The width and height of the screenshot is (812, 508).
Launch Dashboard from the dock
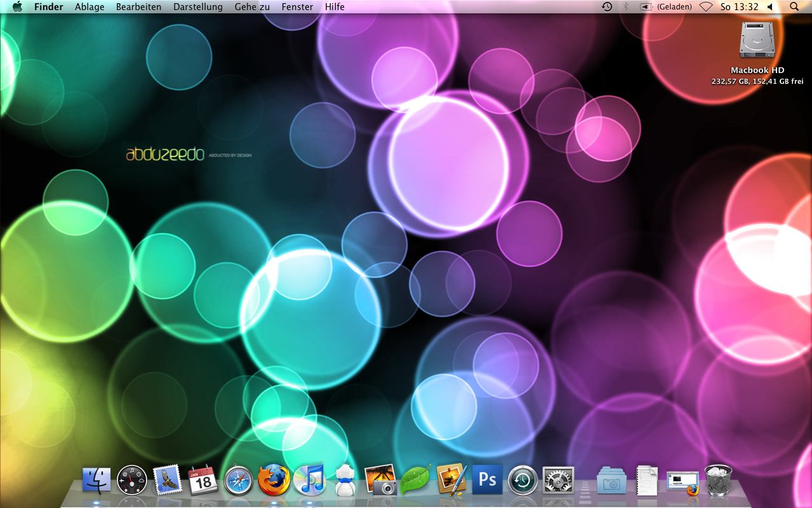132,481
